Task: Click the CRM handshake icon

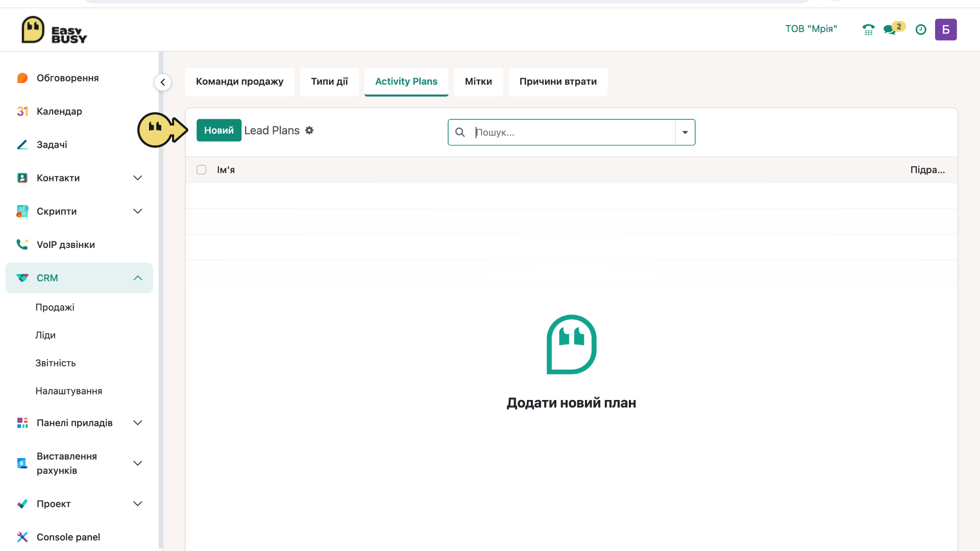Action: coord(22,278)
